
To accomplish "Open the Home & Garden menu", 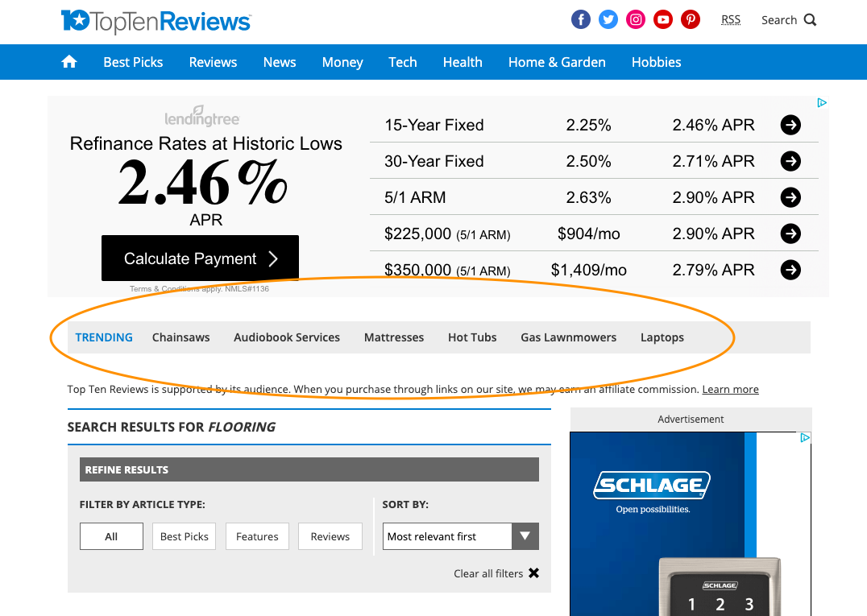I will 557,62.
